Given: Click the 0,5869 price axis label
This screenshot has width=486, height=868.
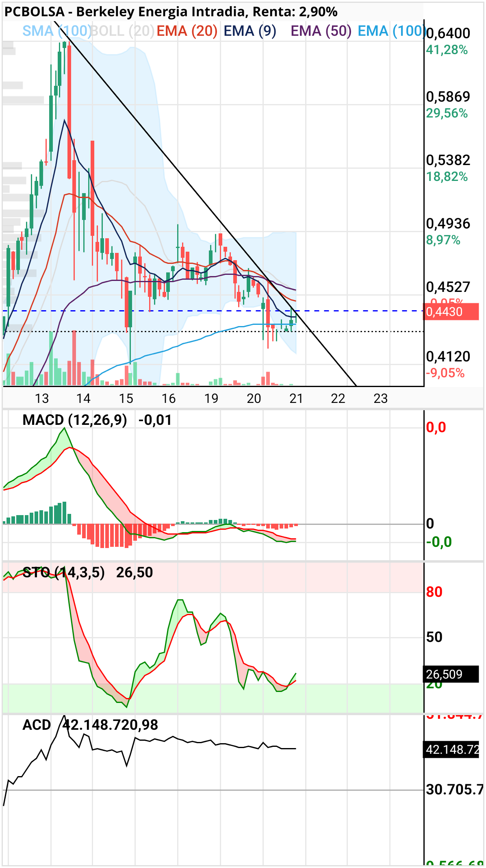Looking at the screenshot, I should (448, 97).
